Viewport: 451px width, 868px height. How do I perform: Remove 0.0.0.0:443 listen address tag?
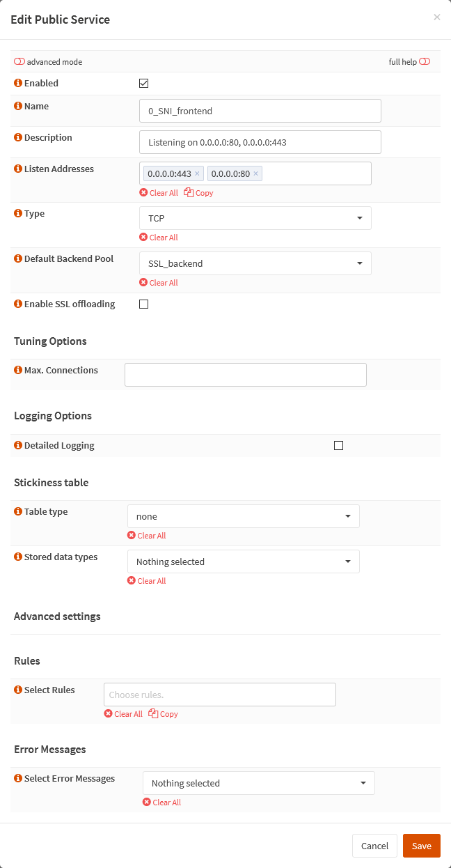pos(197,173)
